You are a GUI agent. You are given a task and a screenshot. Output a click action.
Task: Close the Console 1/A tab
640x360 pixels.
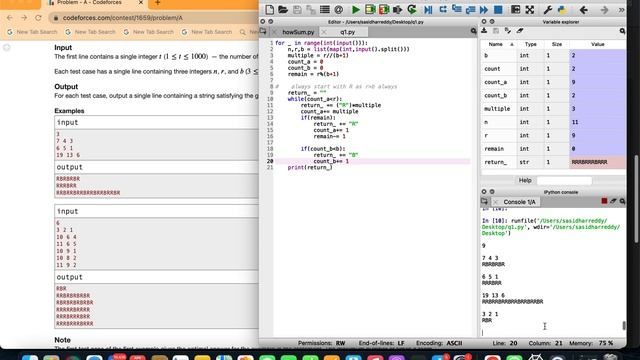click(496, 202)
